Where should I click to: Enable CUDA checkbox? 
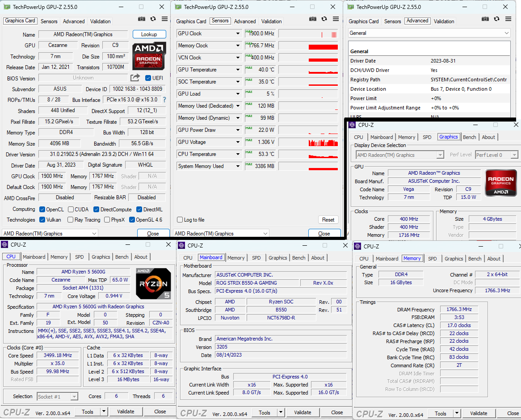[x=71, y=210]
